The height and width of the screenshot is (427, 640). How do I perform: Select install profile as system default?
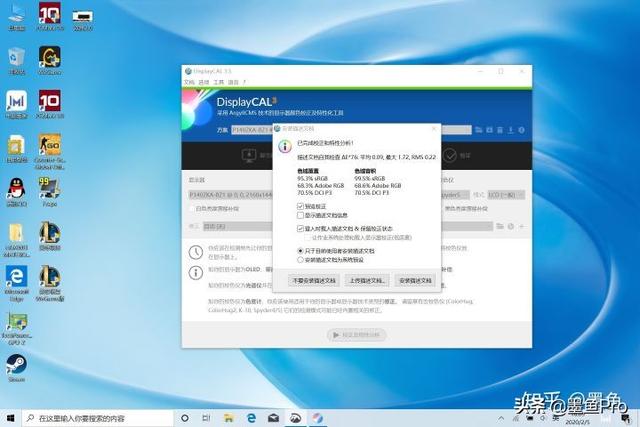(300, 260)
